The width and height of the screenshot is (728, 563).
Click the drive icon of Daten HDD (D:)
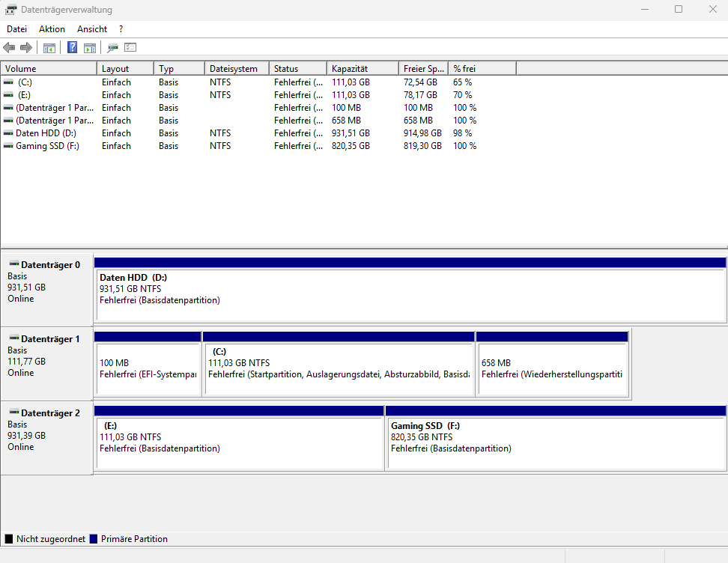pos(8,133)
